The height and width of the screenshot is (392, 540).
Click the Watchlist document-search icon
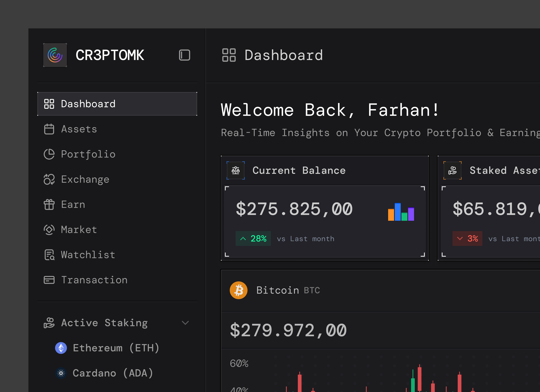click(x=49, y=255)
